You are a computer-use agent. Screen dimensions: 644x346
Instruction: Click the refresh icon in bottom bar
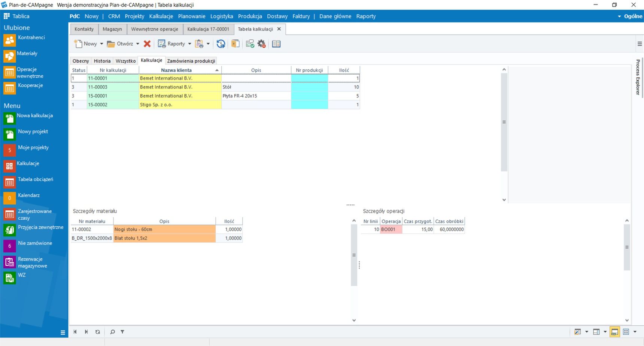click(x=98, y=332)
